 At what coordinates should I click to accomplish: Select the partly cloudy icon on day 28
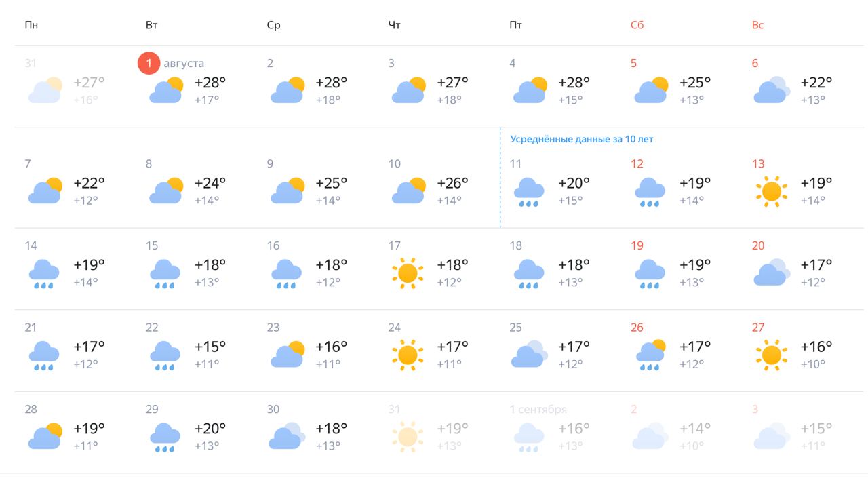click(x=45, y=437)
